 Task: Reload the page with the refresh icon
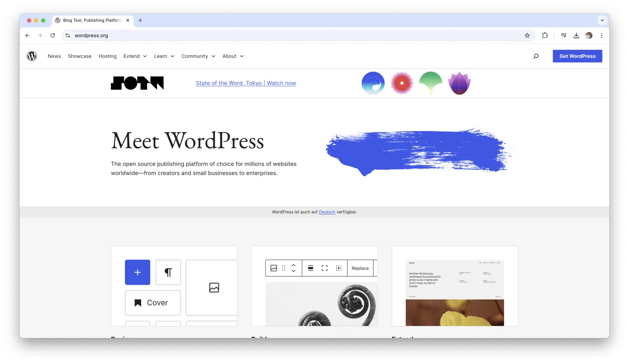click(x=53, y=35)
